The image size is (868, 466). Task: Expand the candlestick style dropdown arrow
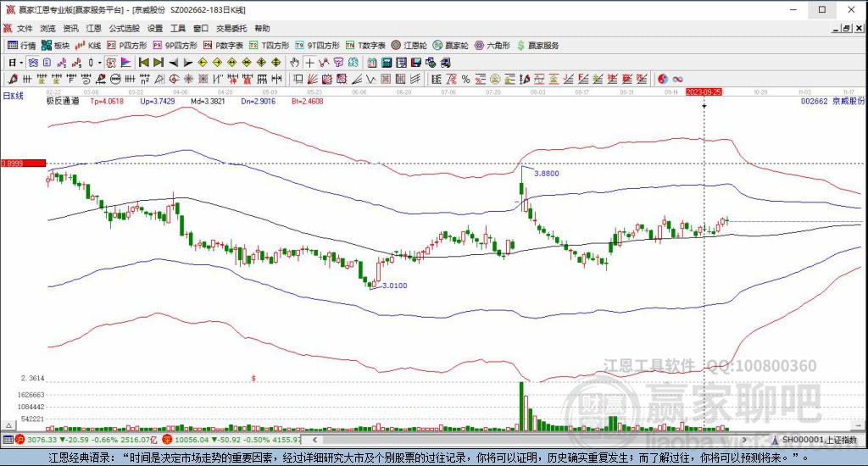tap(100, 63)
